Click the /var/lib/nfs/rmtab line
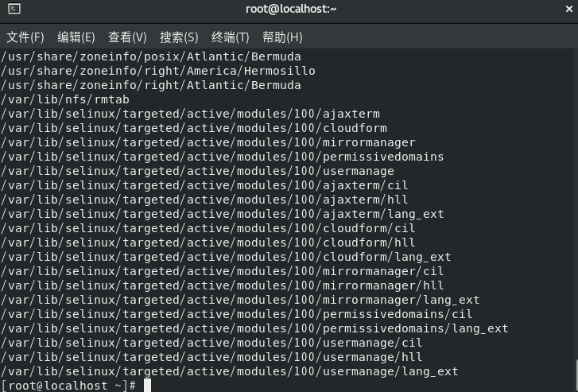The width and height of the screenshot is (578, 392). pyautogui.click(x=65, y=100)
